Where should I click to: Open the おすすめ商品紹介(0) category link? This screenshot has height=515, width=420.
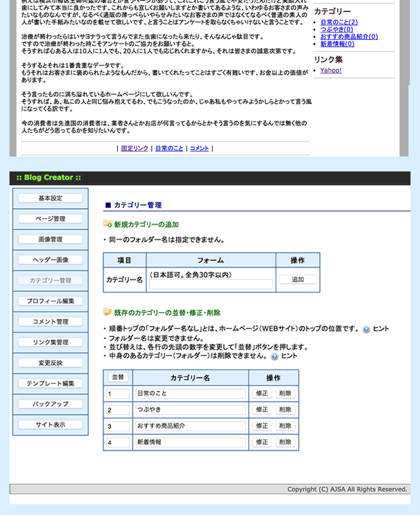(x=349, y=37)
